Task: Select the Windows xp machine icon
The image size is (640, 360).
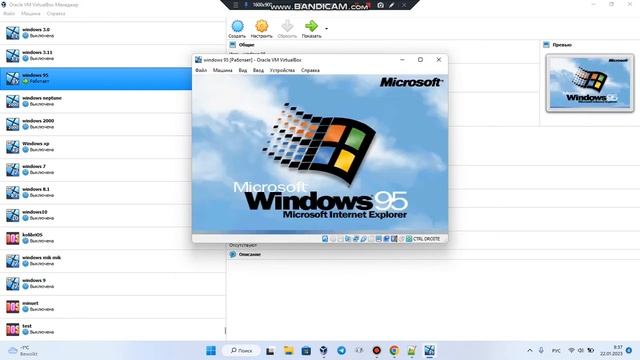Action: click(13, 147)
